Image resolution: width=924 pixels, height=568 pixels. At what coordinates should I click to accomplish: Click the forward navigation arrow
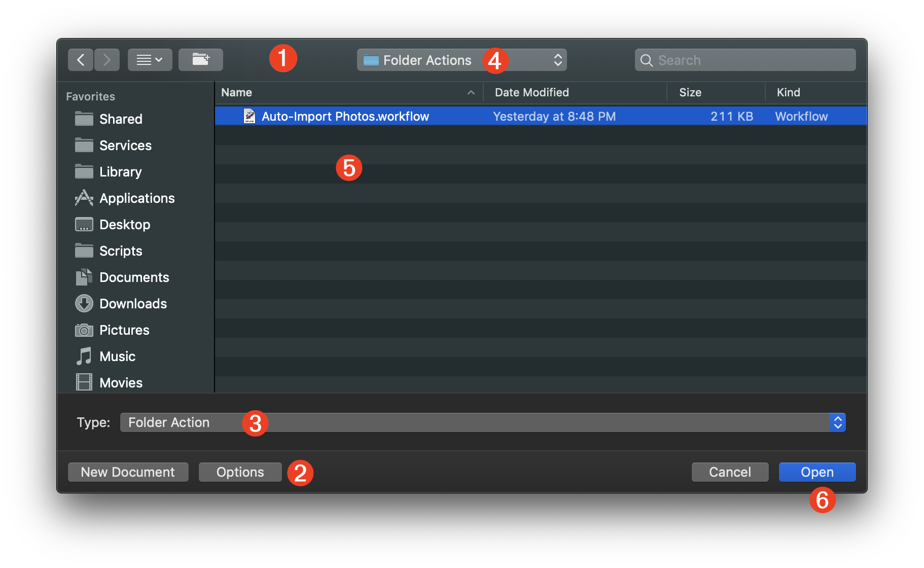[106, 59]
